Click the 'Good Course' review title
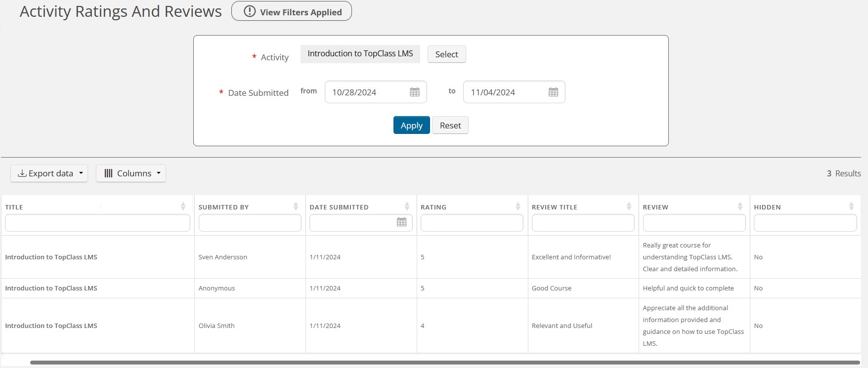This screenshot has height=368, width=868. (x=552, y=288)
